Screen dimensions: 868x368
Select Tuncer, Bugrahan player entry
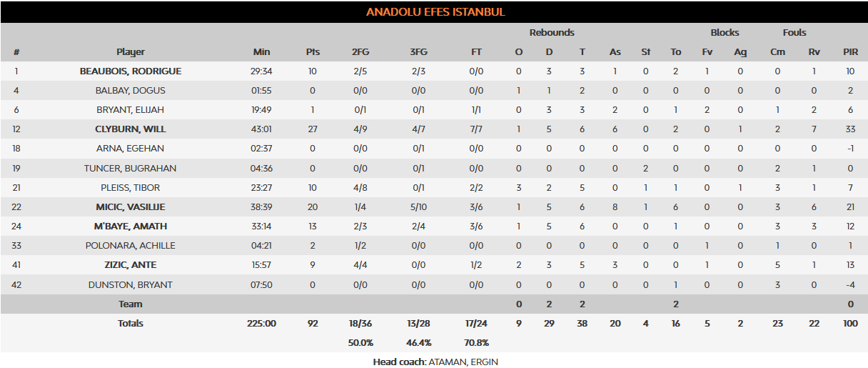(x=131, y=168)
